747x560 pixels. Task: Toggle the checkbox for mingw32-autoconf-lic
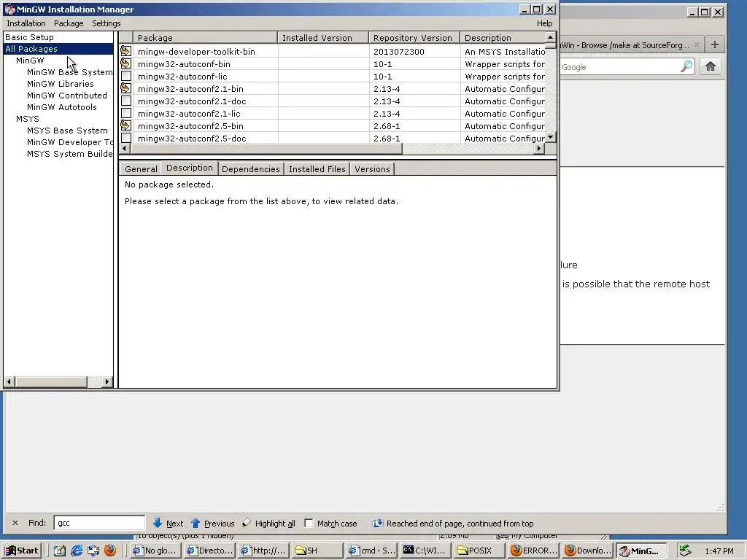[x=126, y=76]
